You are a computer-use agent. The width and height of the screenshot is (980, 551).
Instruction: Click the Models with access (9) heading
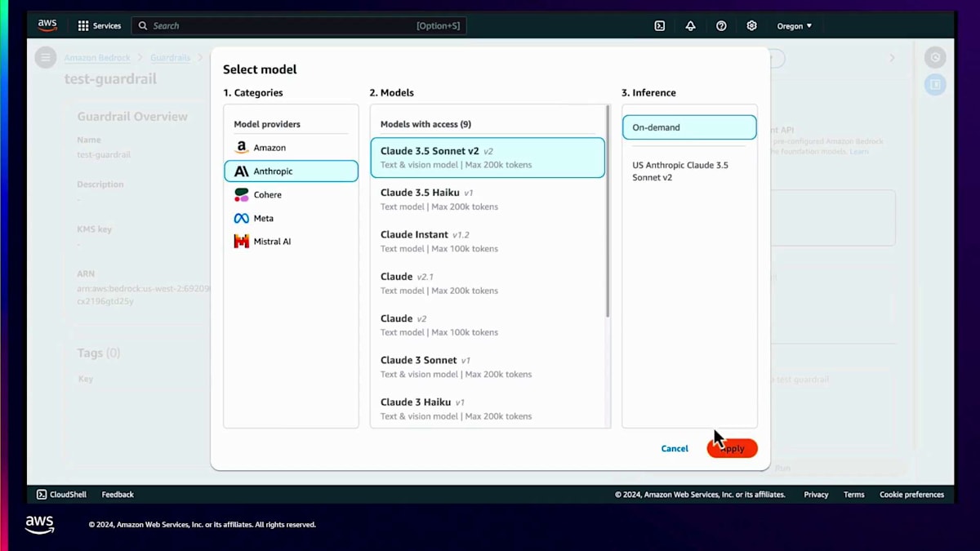(x=425, y=124)
